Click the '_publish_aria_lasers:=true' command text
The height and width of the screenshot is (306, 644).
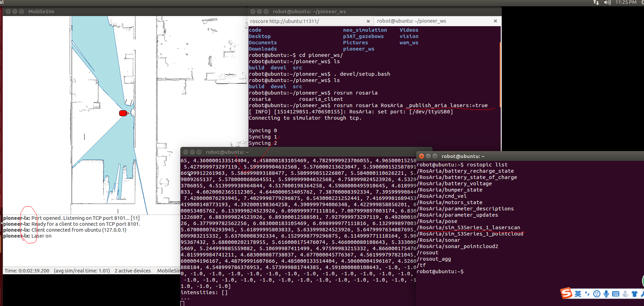tap(447, 105)
